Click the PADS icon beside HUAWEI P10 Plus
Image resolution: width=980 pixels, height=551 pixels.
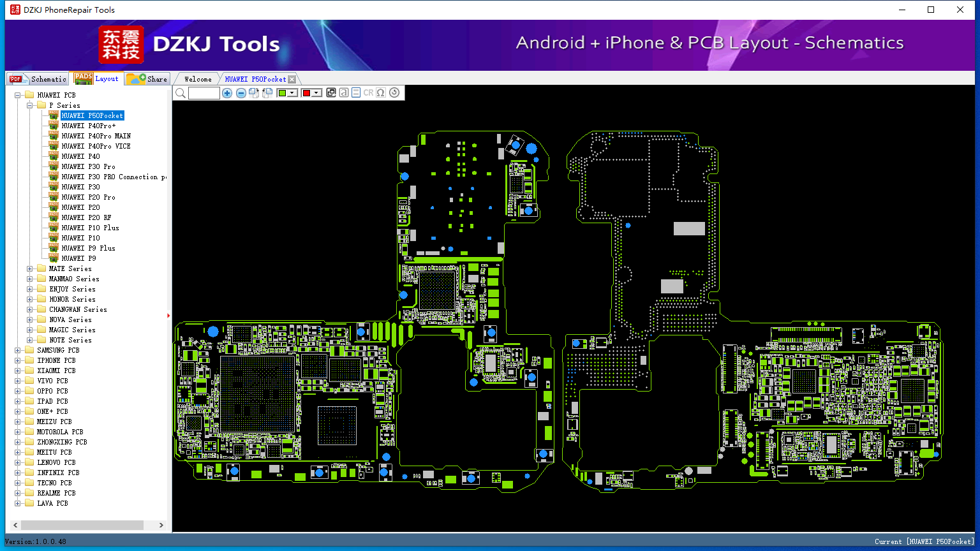pos(54,228)
